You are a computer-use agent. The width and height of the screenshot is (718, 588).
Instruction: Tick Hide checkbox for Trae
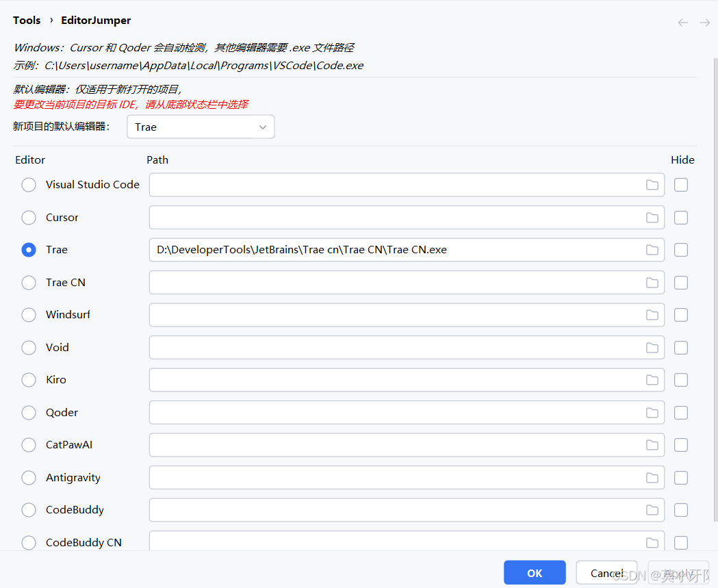(x=681, y=250)
